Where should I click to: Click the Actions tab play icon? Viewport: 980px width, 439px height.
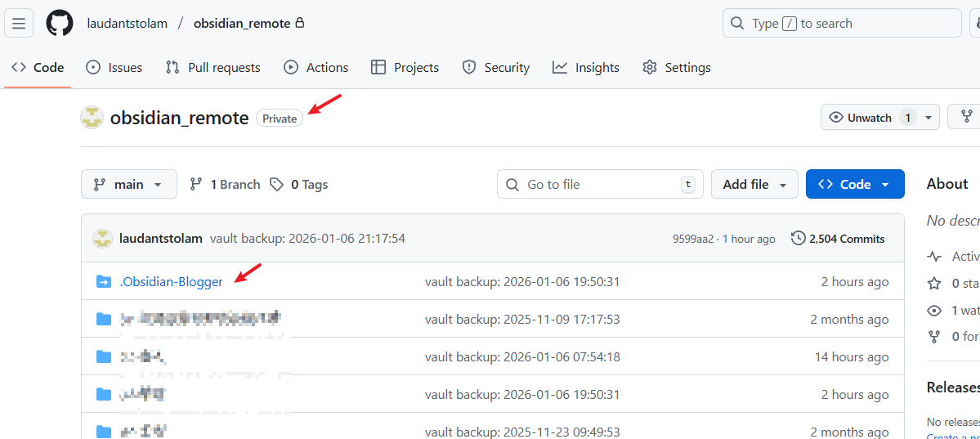click(x=291, y=68)
